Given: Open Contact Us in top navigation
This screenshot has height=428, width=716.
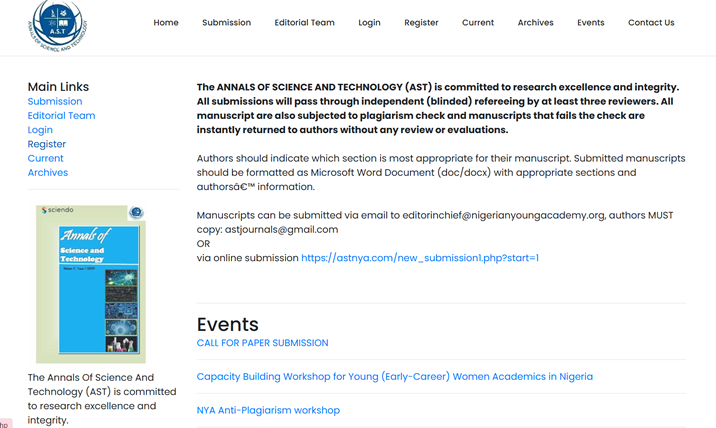Looking at the screenshot, I should coord(651,22).
